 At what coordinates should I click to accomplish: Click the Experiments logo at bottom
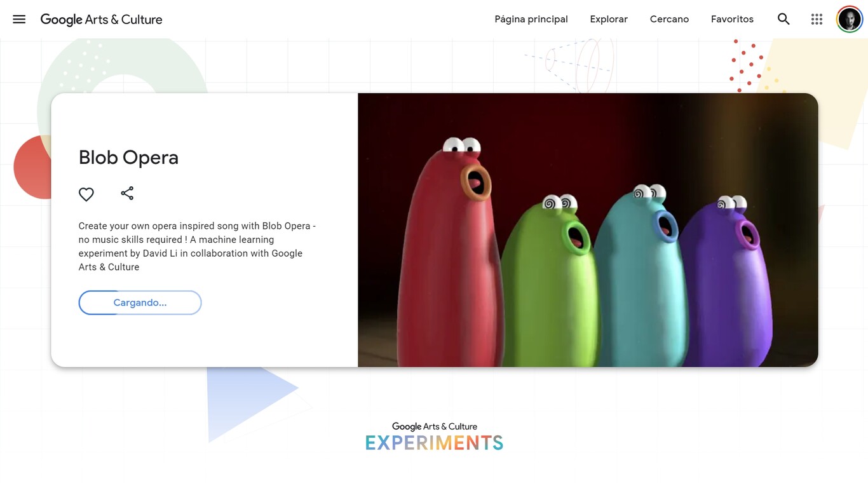pyautogui.click(x=435, y=437)
